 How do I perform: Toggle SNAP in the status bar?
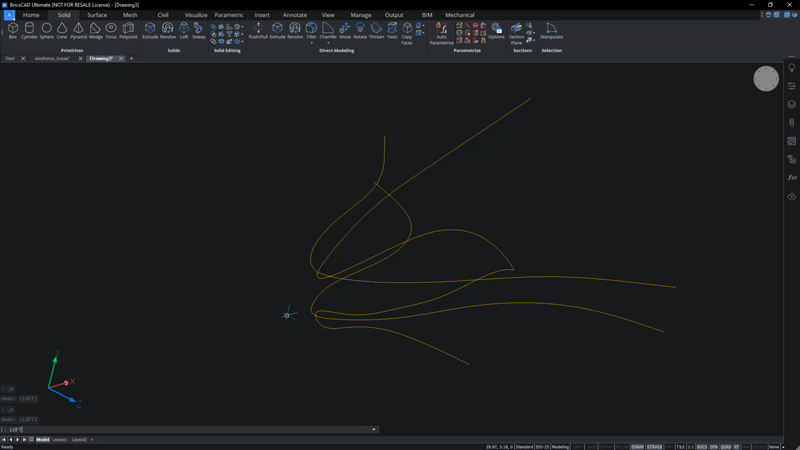pyautogui.click(x=578, y=447)
